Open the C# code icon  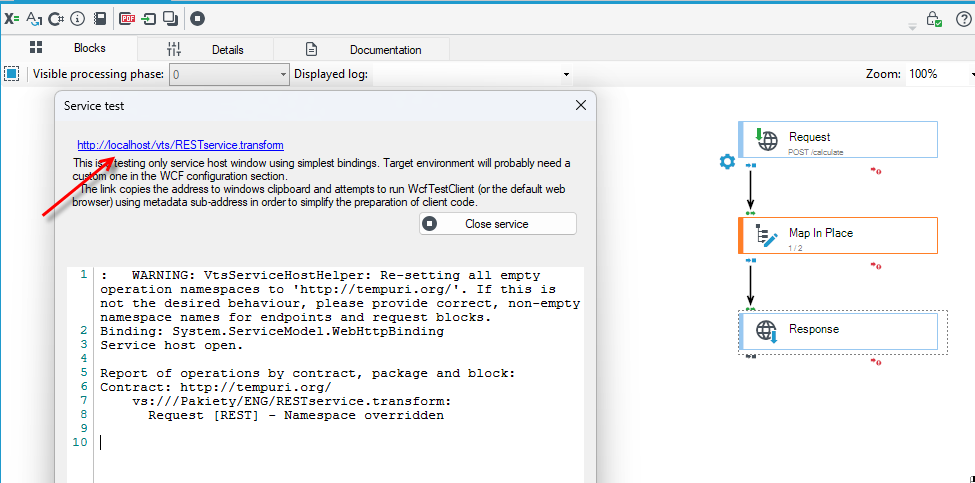pos(56,19)
